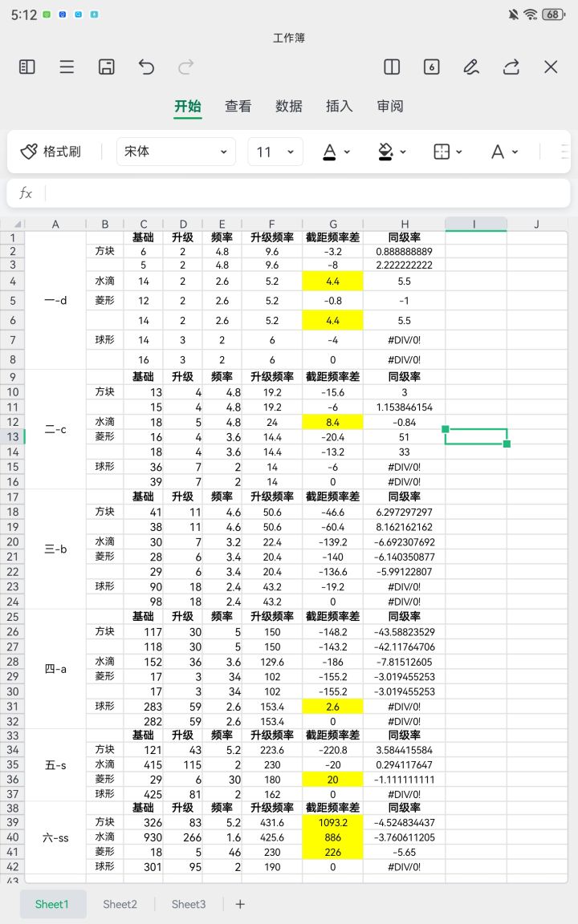
Task: Select yellow cell with value 226
Action: 332,852
